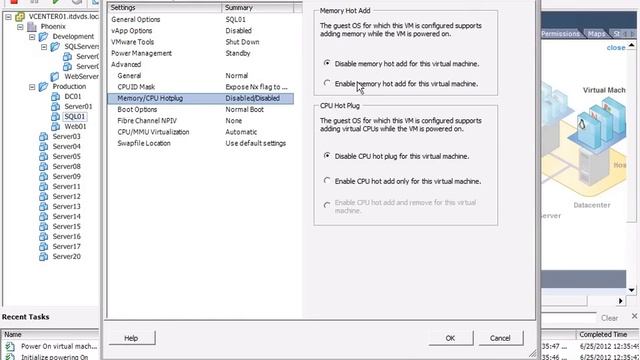Click the Server05 VM icon
The width and height of the screenshot is (640, 360).
[43, 157]
